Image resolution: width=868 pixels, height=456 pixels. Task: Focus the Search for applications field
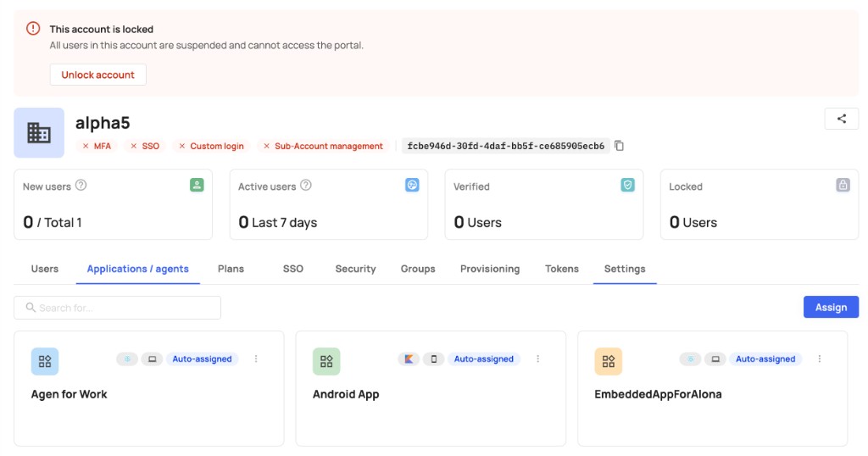tap(117, 308)
